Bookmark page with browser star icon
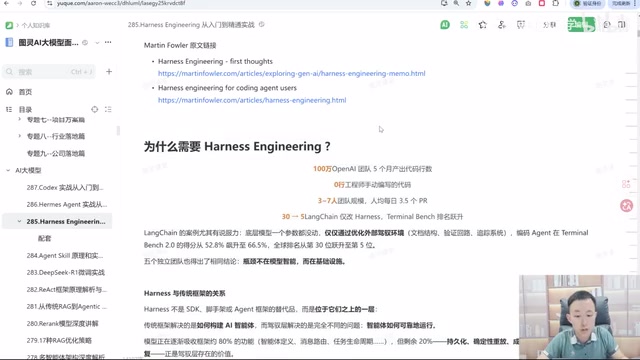The image size is (640, 360). coord(469,3)
